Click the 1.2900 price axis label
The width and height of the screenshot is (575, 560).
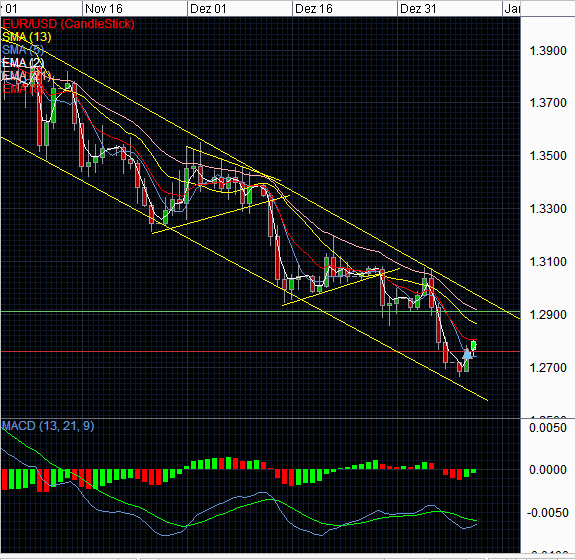tap(548, 315)
